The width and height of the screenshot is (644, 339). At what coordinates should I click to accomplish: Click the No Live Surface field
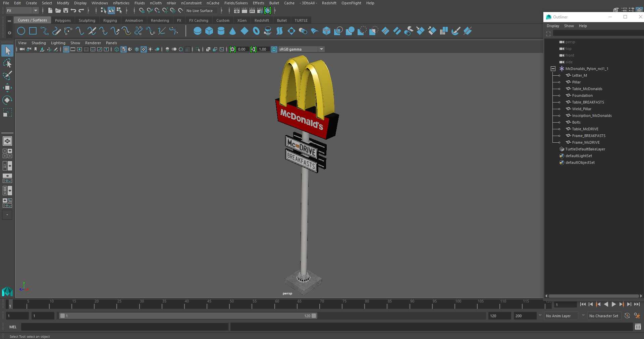pos(201,11)
